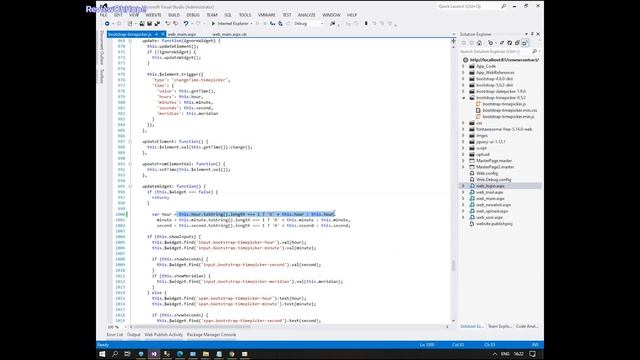Image resolution: width=640 pixels, height=360 pixels.
Task: Open the VMWARE menu
Action: (267, 15)
